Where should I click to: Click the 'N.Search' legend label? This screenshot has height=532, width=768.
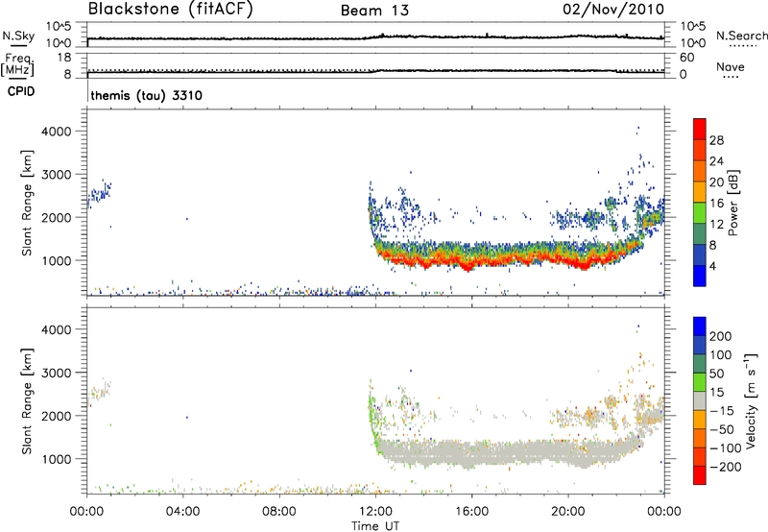coord(741,36)
